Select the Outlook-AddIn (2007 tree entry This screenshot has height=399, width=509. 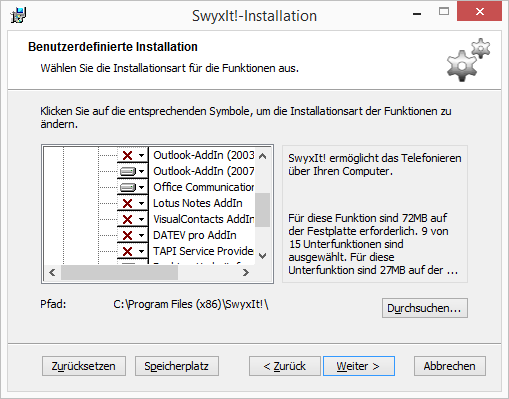tap(203, 171)
